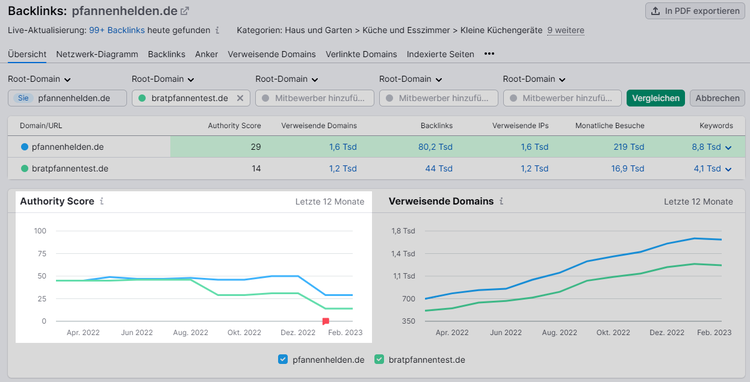This screenshot has height=382, width=750.
Task: Click Authority Score value 29
Action: (256, 147)
